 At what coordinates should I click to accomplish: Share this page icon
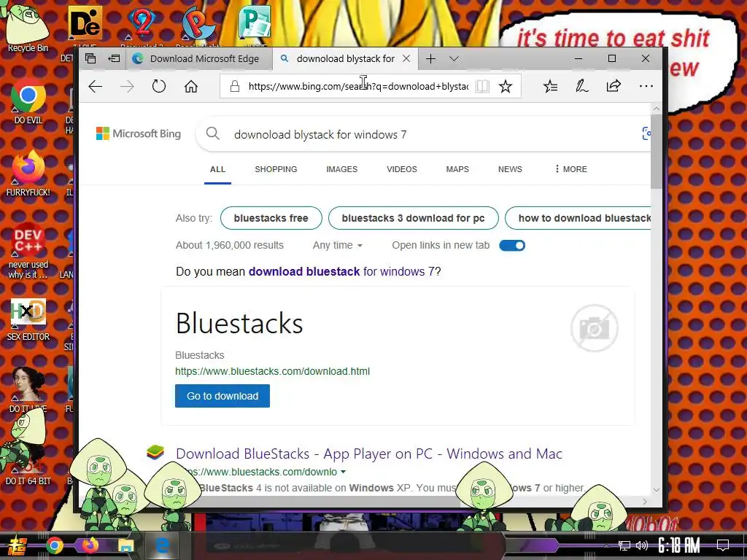tap(614, 86)
